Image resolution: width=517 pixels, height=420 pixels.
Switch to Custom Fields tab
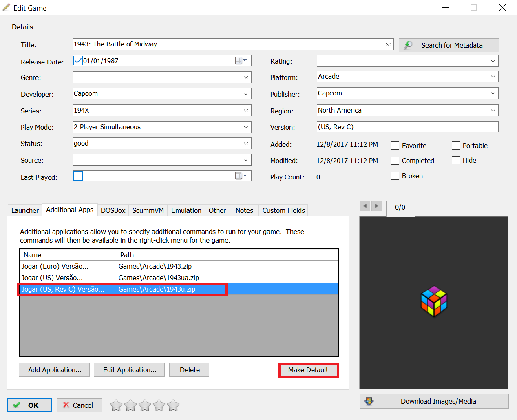click(x=284, y=210)
